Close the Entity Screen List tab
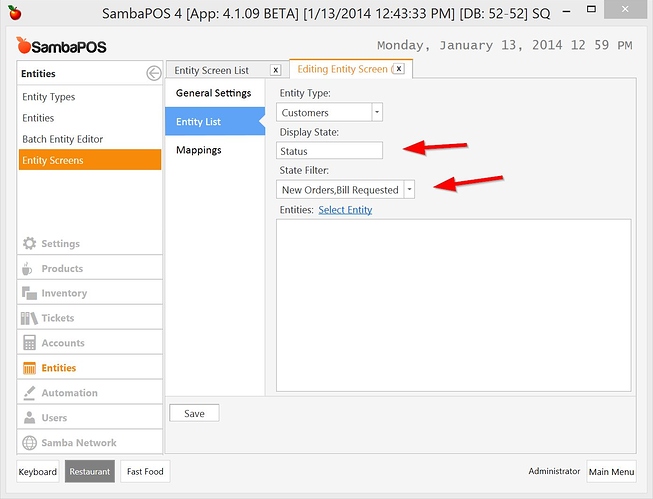Image resolution: width=653 pixels, height=499 pixels. tap(275, 70)
